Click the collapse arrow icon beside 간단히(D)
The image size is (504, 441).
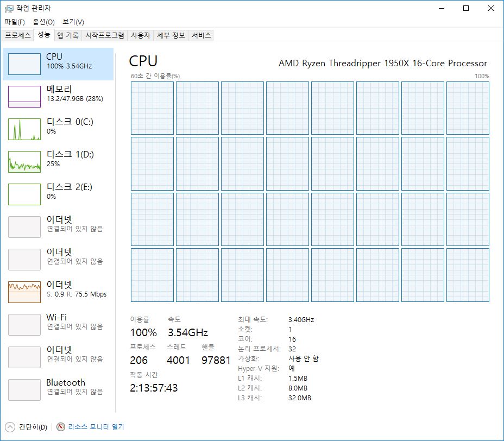[x=10, y=427]
